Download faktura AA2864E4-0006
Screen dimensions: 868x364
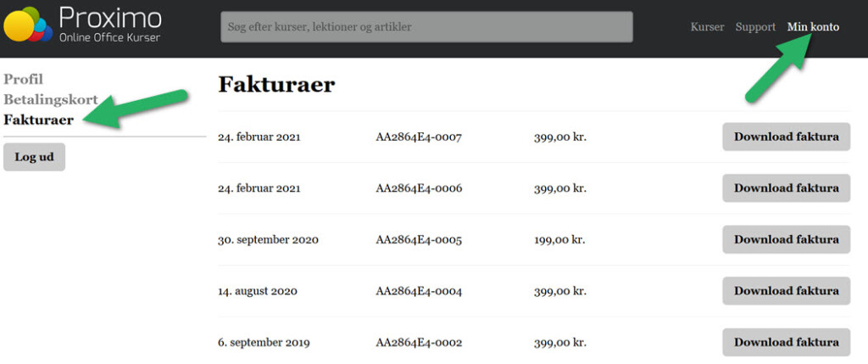(x=786, y=188)
